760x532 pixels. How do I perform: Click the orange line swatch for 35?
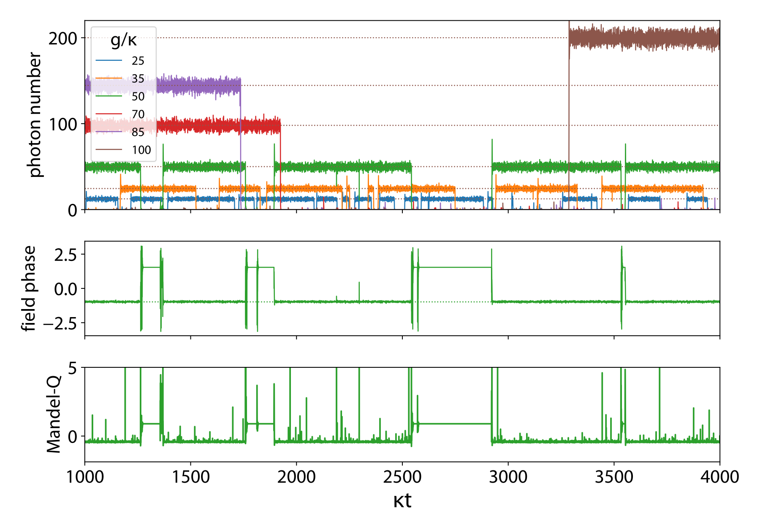[109, 79]
